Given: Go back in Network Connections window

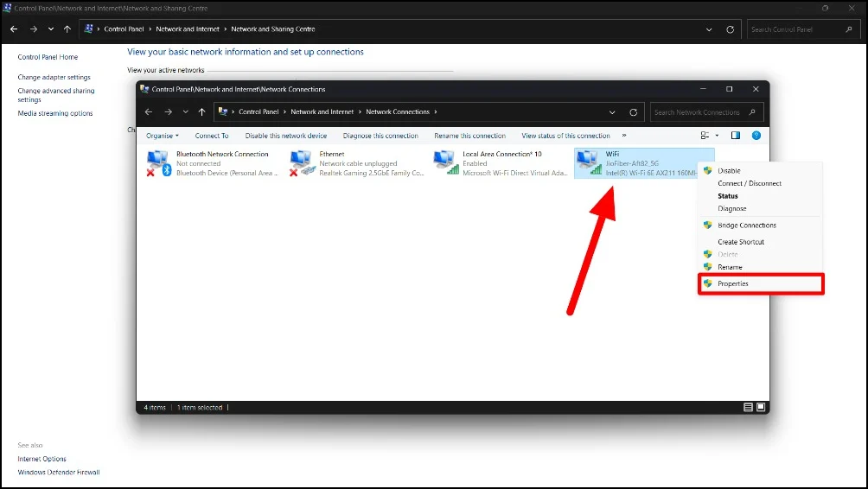Looking at the screenshot, I should tap(149, 111).
